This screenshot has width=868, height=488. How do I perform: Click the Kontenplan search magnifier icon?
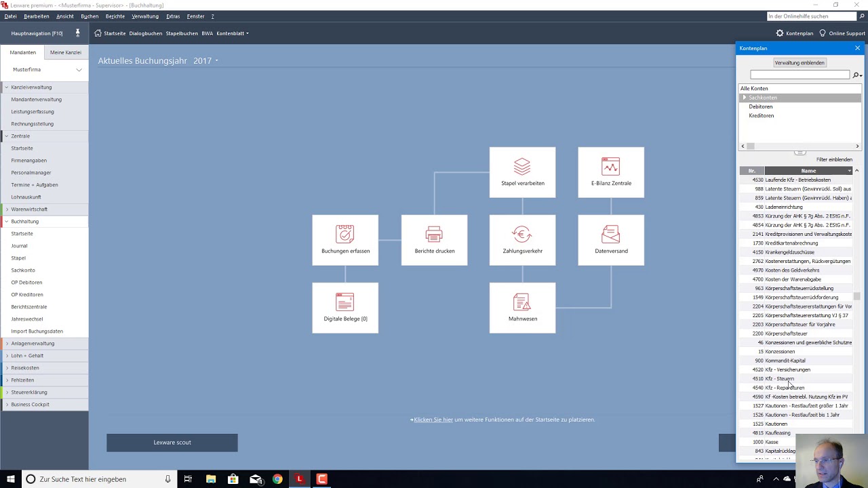coord(856,75)
